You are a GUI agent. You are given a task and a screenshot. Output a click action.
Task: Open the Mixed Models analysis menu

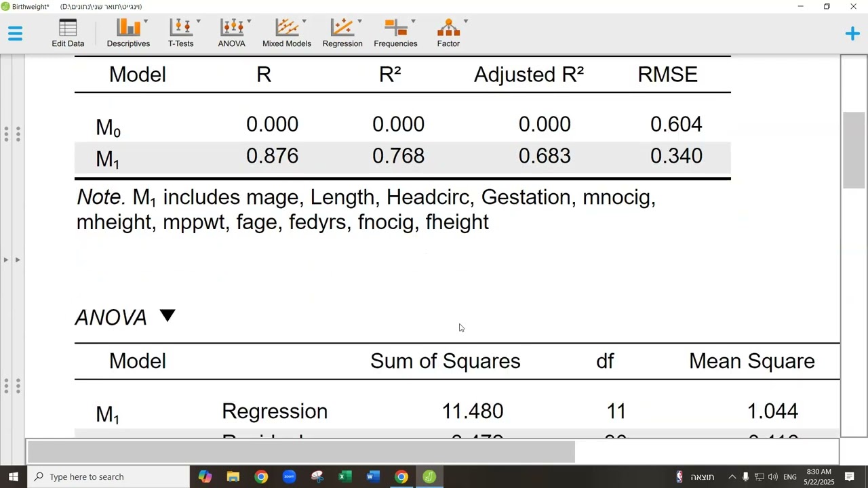click(287, 33)
